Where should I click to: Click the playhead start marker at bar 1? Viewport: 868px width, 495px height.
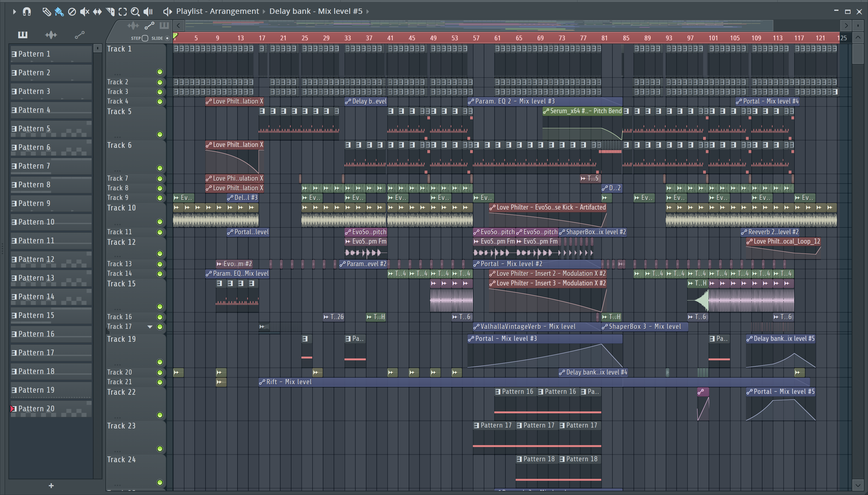175,36
